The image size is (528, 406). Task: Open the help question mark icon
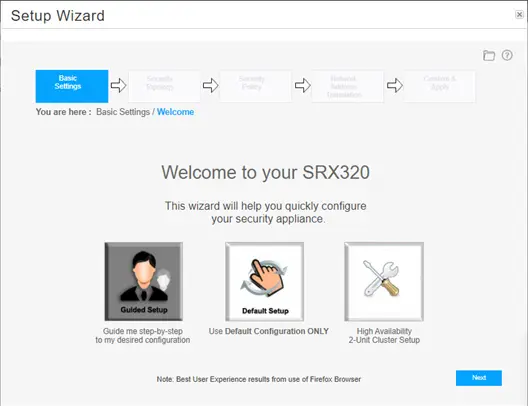point(507,55)
